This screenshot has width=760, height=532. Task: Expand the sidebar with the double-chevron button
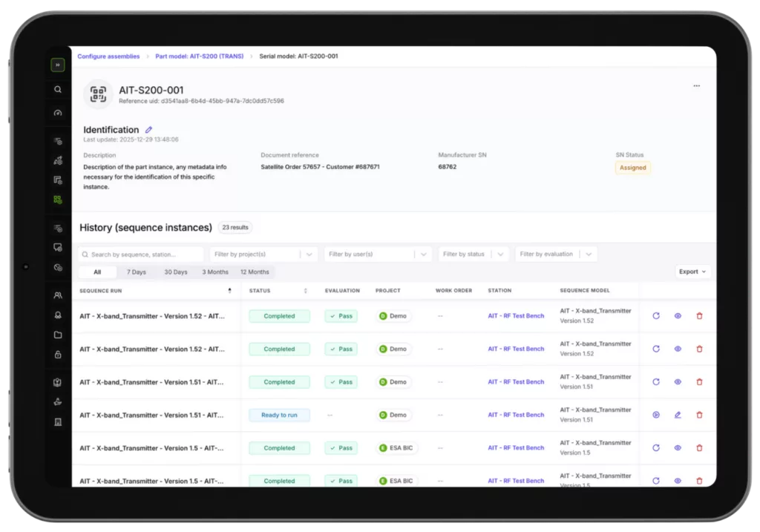tap(58, 65)
